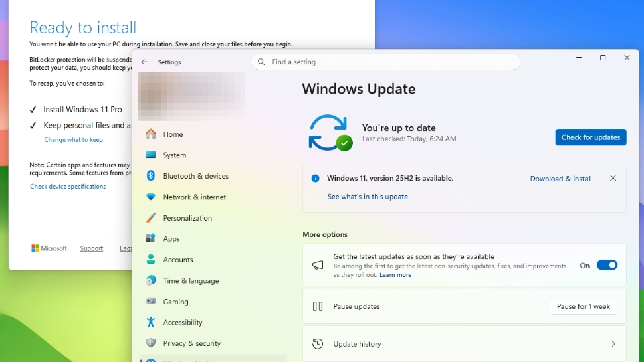Click the Check for updates button
This screenshot has width=644, height=362.
coord(590,137)
